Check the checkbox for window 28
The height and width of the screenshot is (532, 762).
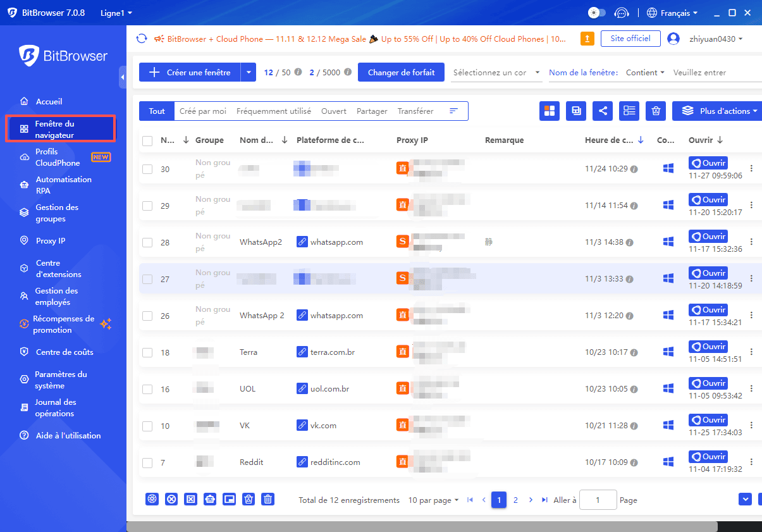(x=147, y=242)
